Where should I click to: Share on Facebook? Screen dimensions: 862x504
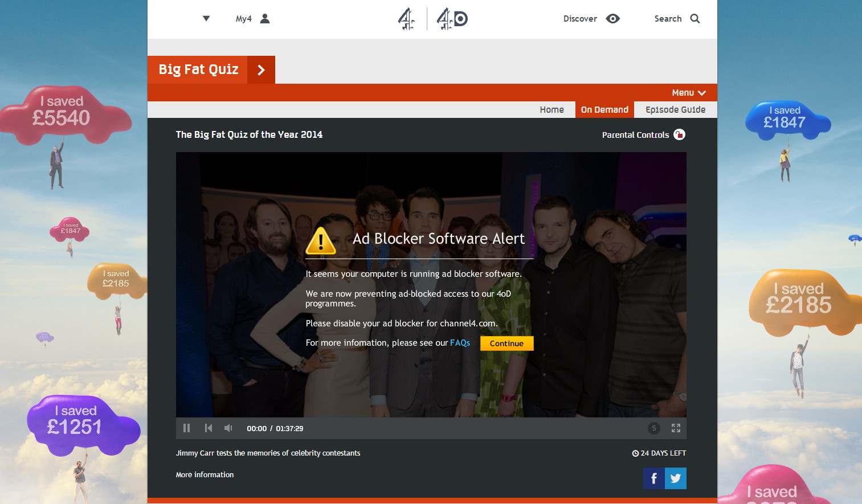click(653, 478)
